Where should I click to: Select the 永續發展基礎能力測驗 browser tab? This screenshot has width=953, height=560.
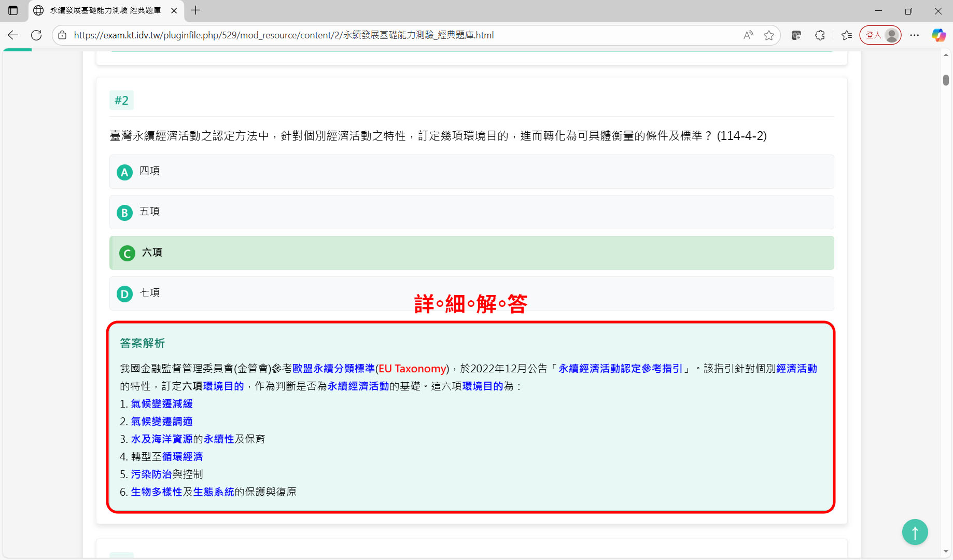pos(104,10)
